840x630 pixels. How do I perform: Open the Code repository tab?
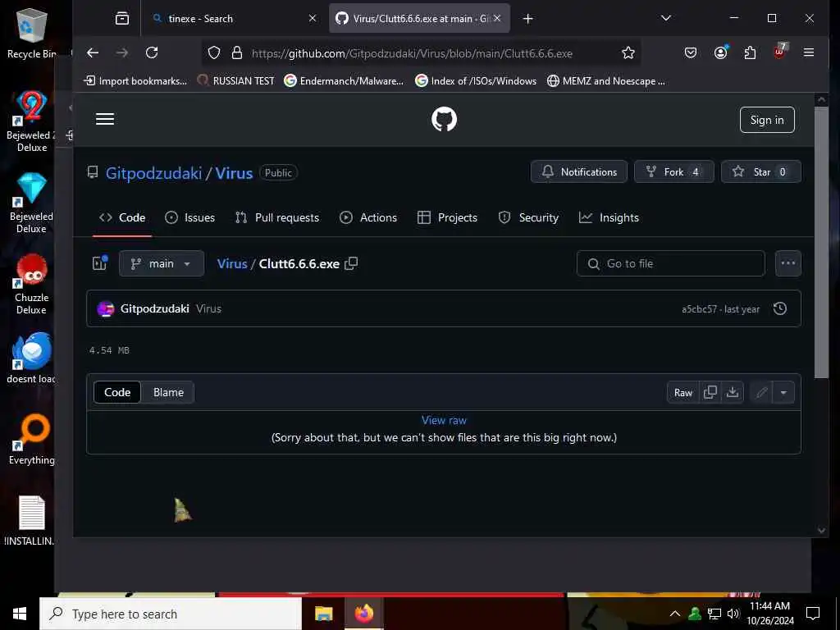tap(122, 217)
